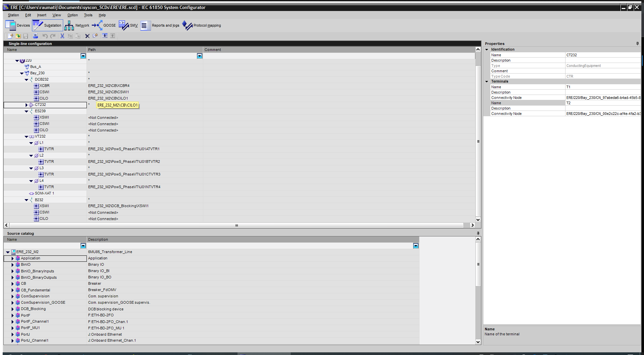This screenshot has height=355, width=644.
Task: Select the CB entry in Source catalog
Action: (x=23, y=283)
